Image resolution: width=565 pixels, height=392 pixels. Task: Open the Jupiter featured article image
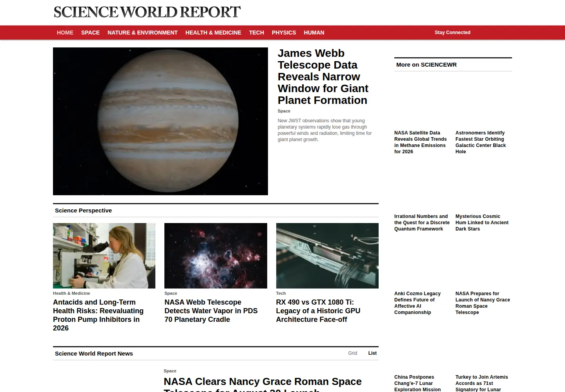tap(160, 121)
